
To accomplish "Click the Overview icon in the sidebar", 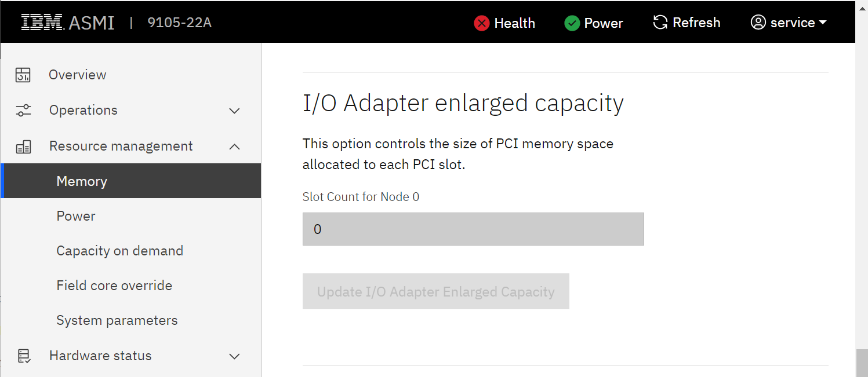I will click(x=23, y=74).
